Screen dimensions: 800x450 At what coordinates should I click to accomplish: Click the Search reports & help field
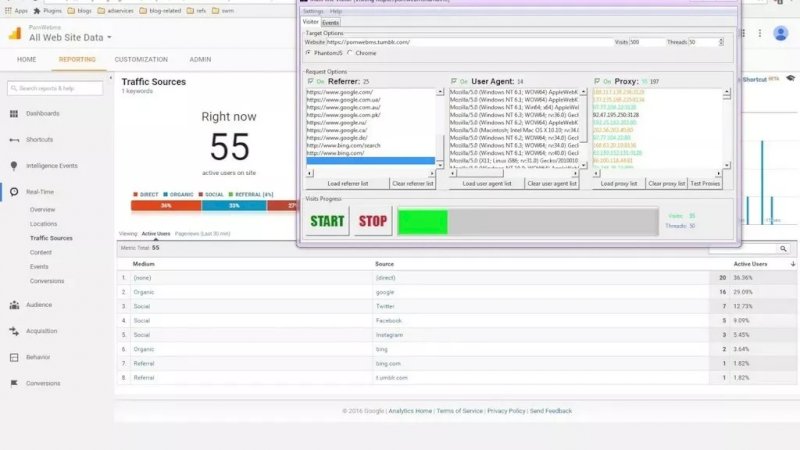point(61,88)
